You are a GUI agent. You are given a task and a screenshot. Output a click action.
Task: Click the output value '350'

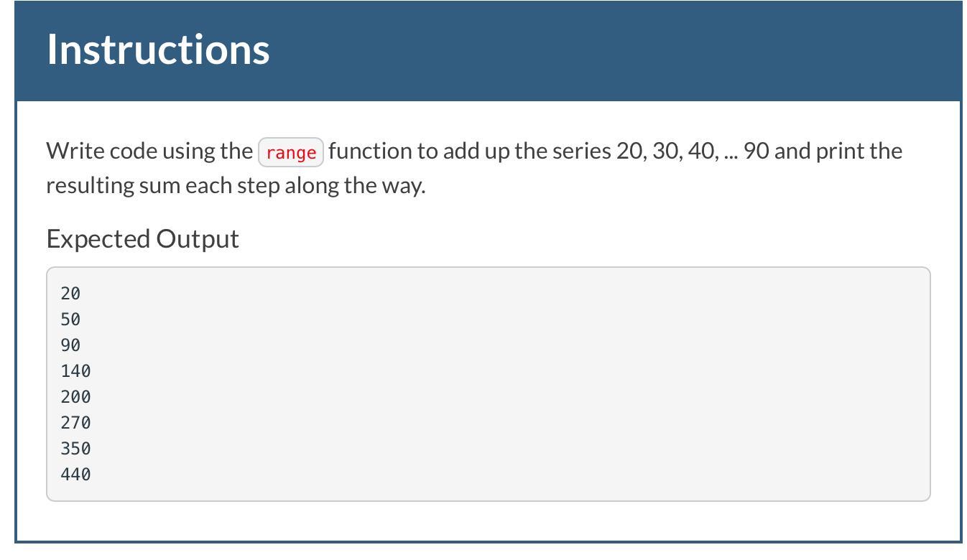75,448
